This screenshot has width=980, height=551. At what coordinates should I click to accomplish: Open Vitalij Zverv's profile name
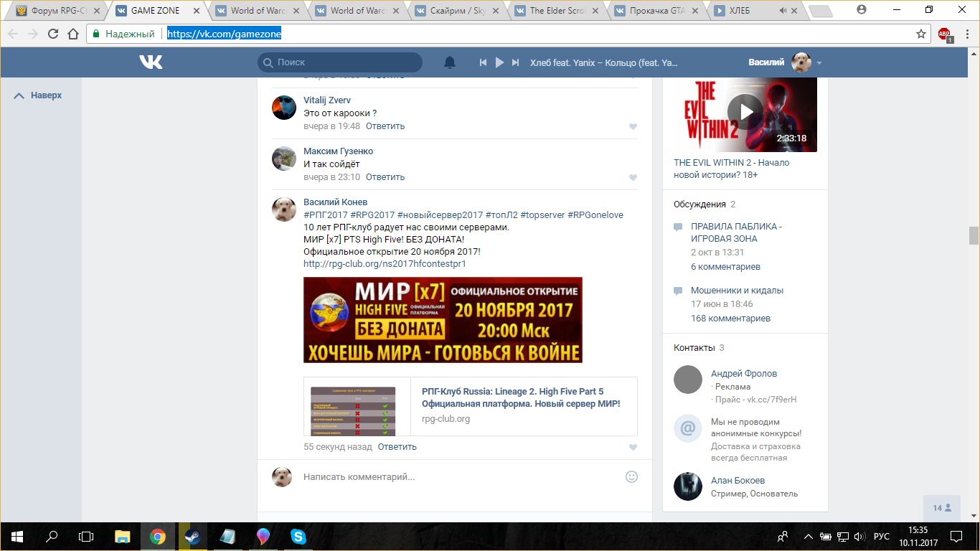point(327,100)
